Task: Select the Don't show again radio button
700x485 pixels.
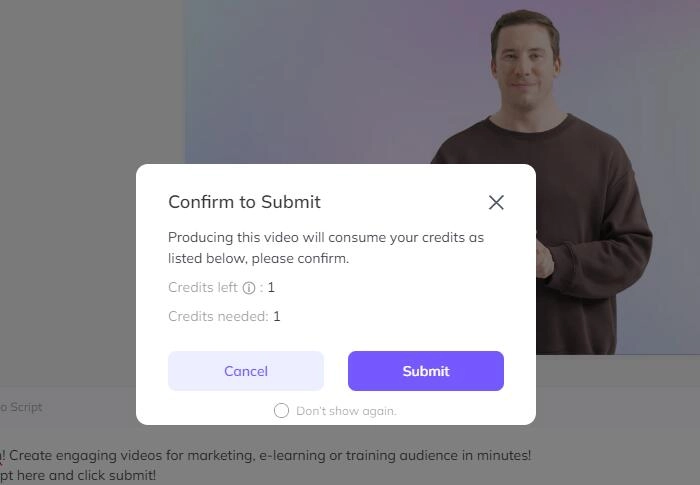Action: coord(281,410)
